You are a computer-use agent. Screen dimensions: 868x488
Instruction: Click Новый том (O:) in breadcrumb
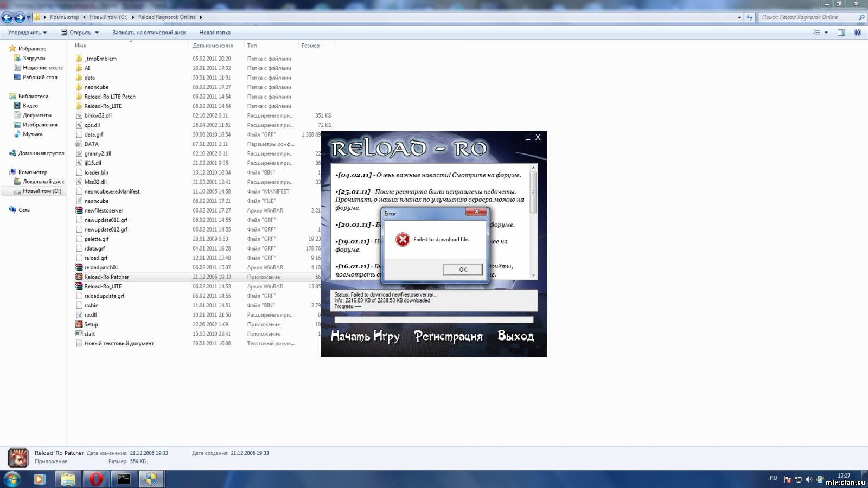coord(108,17)
